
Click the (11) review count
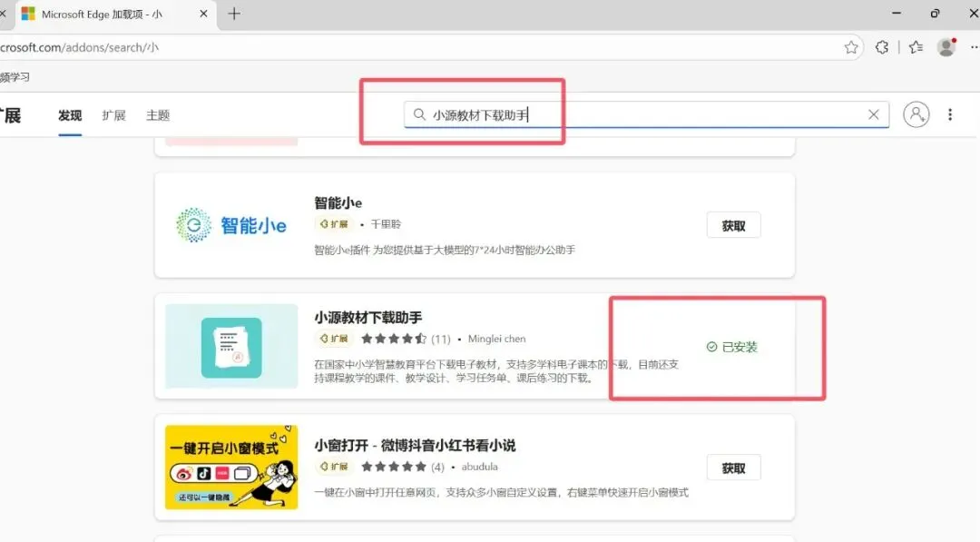tap(441, 339)
